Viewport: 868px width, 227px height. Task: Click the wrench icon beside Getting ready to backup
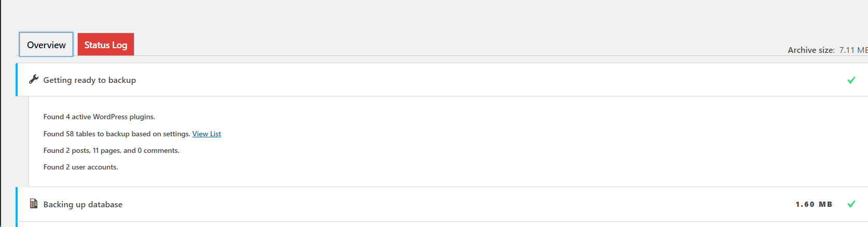[x=34, y=79]
